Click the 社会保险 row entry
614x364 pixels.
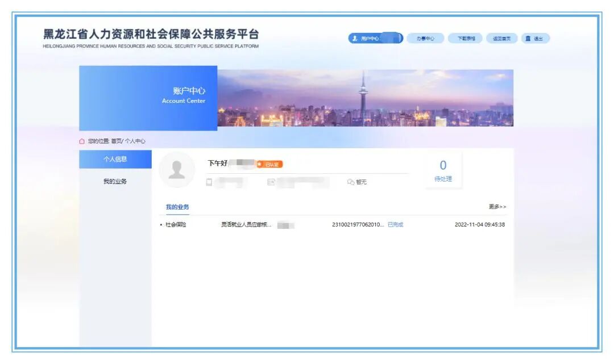click(176, 224)
